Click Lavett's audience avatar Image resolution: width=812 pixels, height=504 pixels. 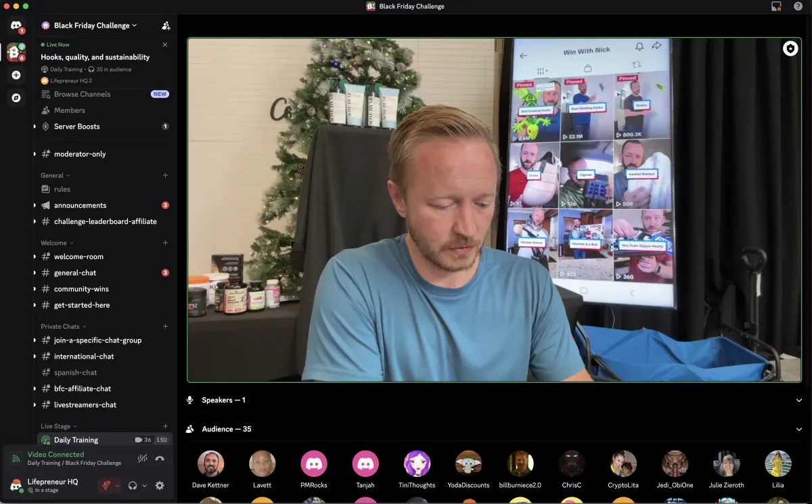point(263,464)
